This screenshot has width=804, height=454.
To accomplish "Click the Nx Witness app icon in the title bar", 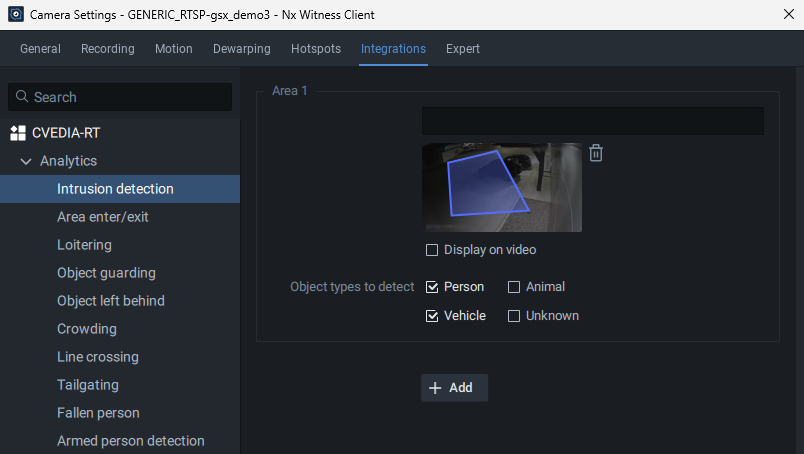I will pyautogui.click(x=16, y=14).
